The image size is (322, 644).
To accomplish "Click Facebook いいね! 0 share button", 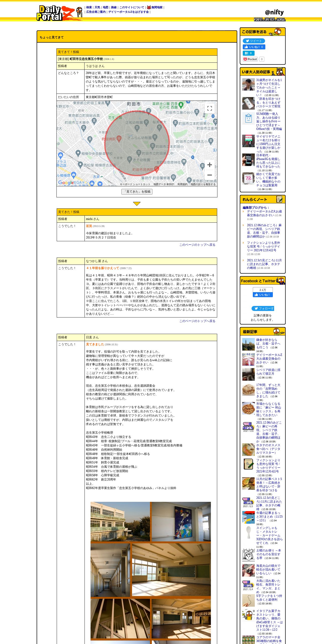I will [x=254, y=47].
